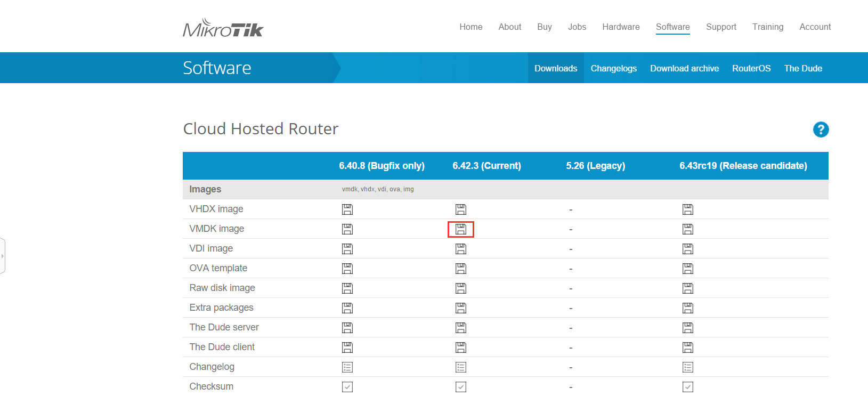This screenshot has height=420, width=868.
Task: Expand the collapsed side panel handle
Action: [x=3, y=256]
